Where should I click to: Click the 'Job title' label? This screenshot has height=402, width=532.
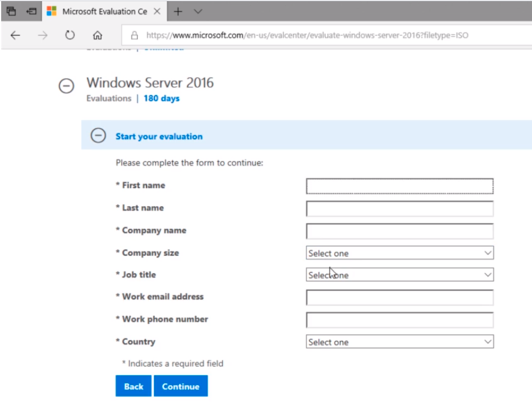pyautogui.click(x=139, y=274)
